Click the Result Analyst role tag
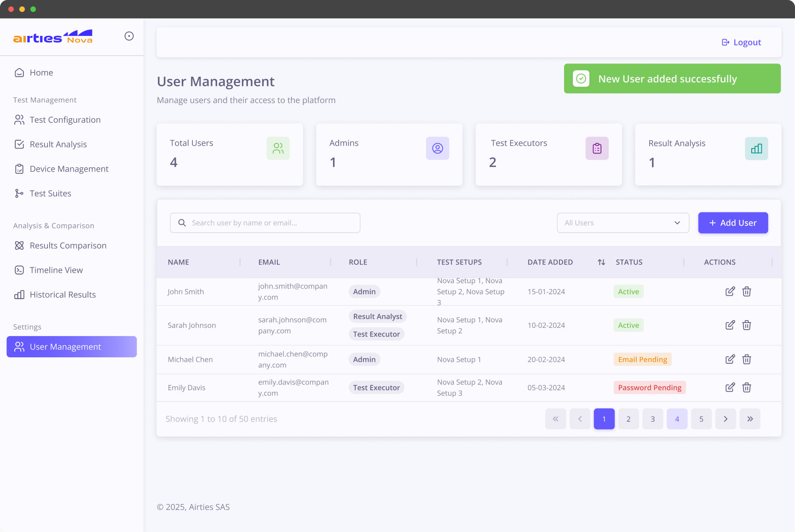 [x=378, y=316]
